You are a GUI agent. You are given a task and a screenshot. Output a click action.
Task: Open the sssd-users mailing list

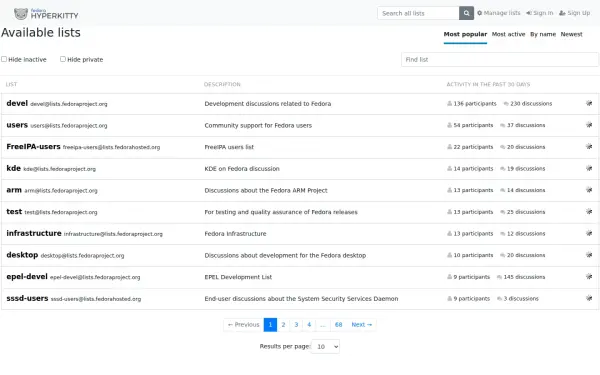[x=27, y=298]
